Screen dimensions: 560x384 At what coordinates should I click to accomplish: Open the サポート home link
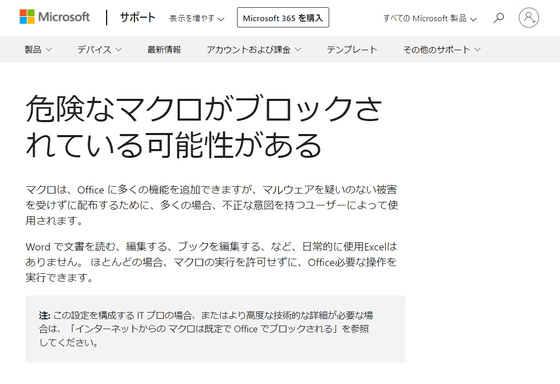tap(138, 18)
